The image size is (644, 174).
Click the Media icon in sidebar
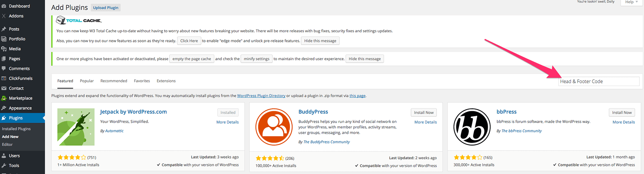(4, 49)
